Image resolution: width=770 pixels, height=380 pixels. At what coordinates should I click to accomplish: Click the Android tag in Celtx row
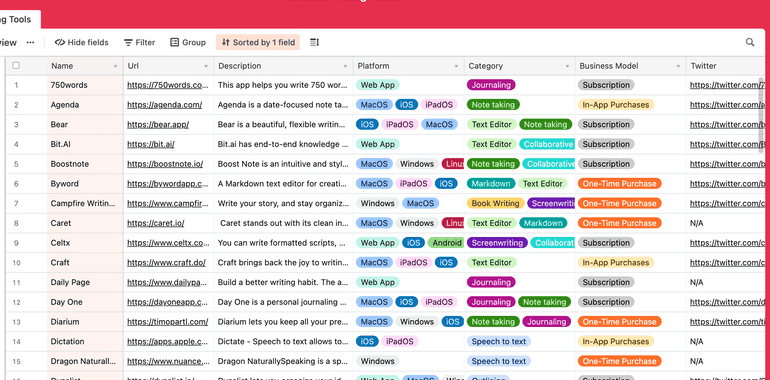point(446,243)
